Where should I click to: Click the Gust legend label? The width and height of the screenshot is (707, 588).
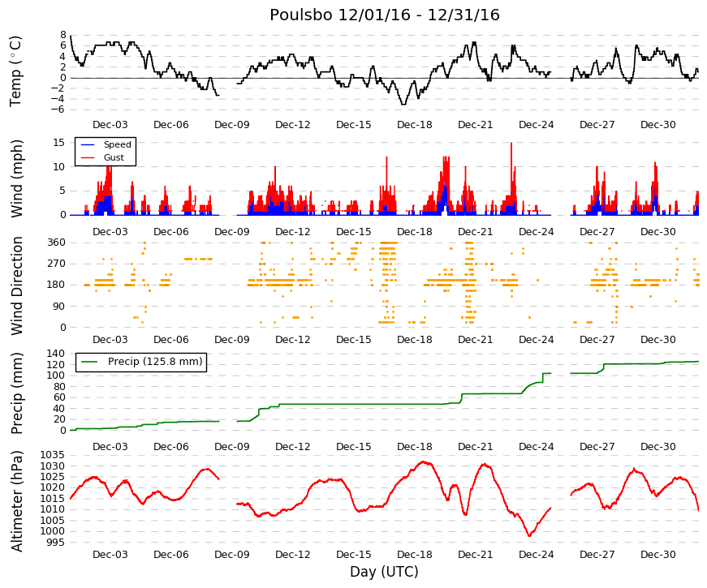pos(114,157)
